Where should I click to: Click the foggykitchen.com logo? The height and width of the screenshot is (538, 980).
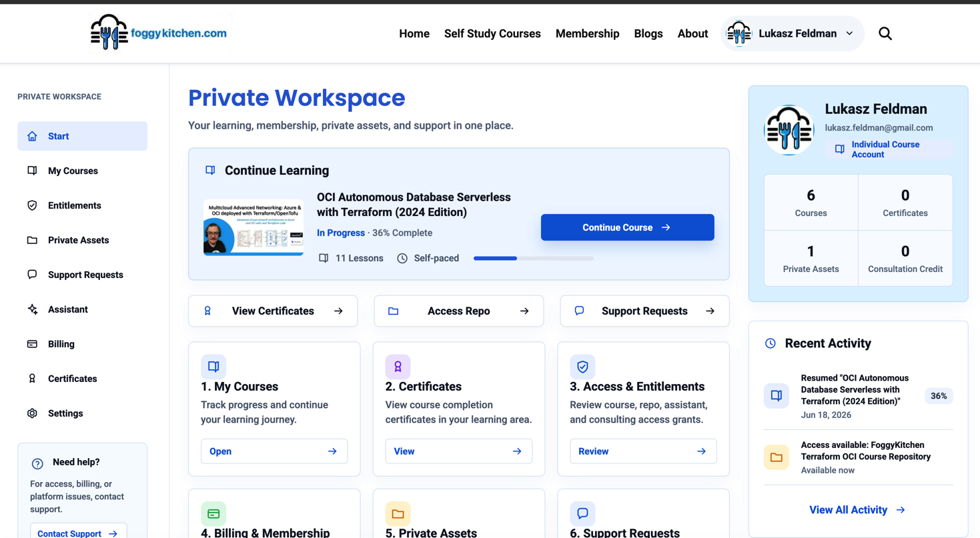pos(159,33)
